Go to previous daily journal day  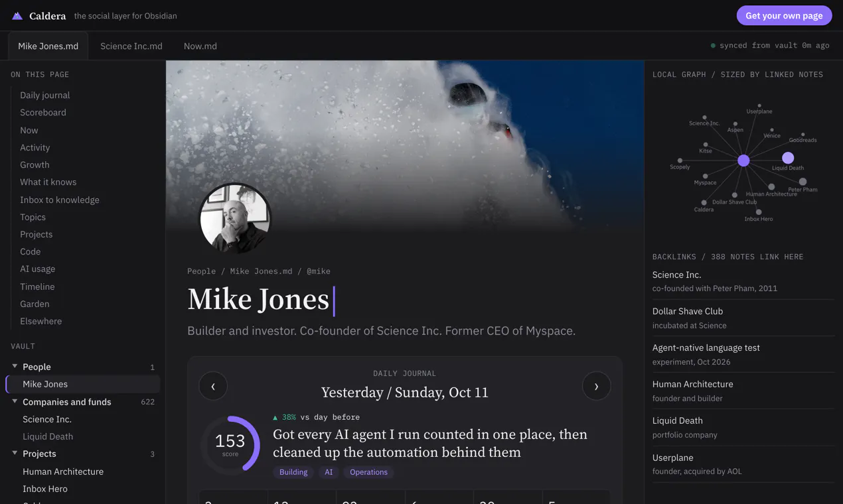coord(213,386)
